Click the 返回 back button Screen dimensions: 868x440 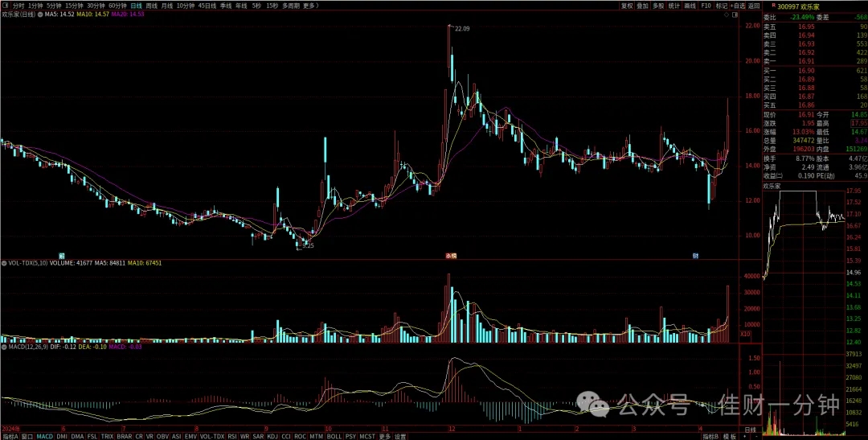754,6
